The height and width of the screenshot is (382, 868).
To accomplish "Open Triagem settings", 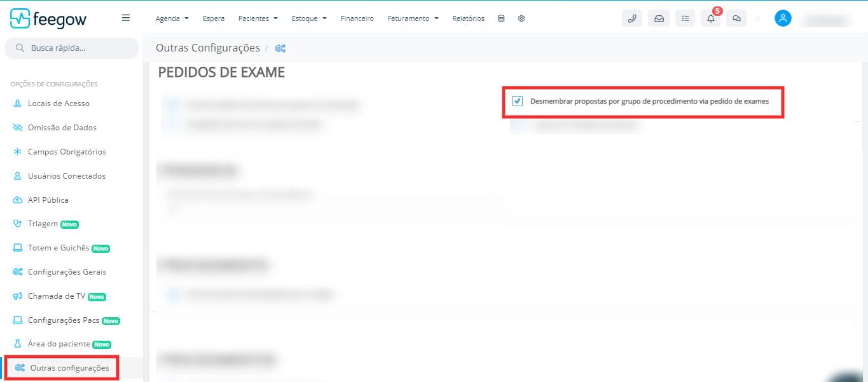I will point(43,224).
